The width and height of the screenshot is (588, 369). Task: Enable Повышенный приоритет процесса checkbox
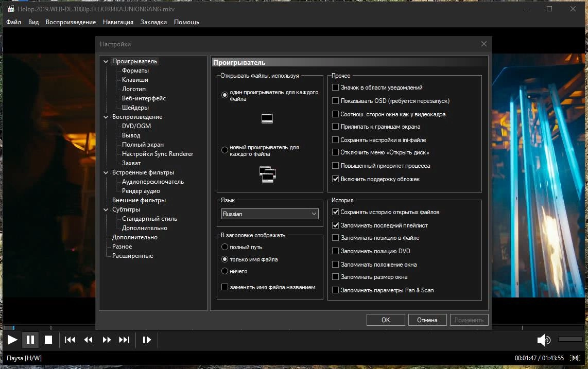pyautogui.click(x=336, y=166)
